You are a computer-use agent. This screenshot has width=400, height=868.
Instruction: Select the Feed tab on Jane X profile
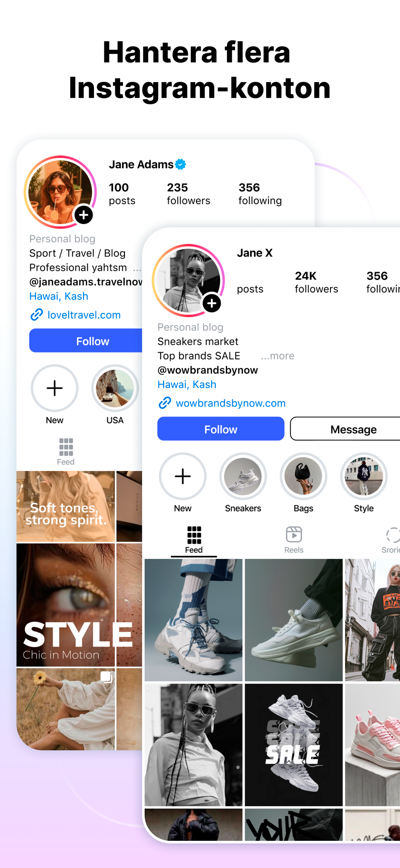(x=194, y=540)
